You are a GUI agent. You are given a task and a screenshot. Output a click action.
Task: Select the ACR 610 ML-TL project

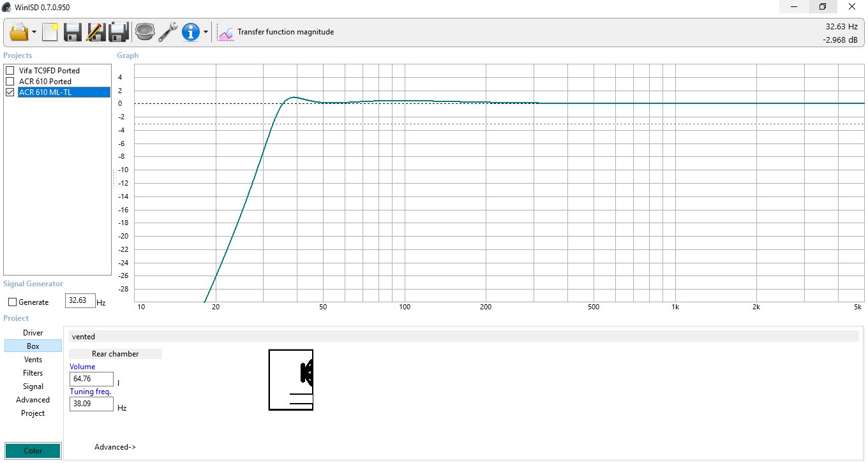[64, 92]
